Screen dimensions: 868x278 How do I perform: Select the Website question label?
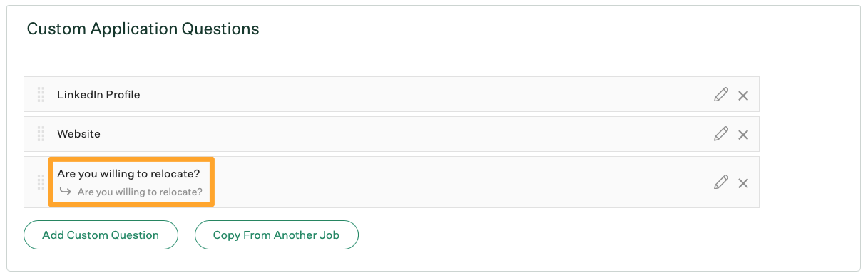[x=78, y=134]
